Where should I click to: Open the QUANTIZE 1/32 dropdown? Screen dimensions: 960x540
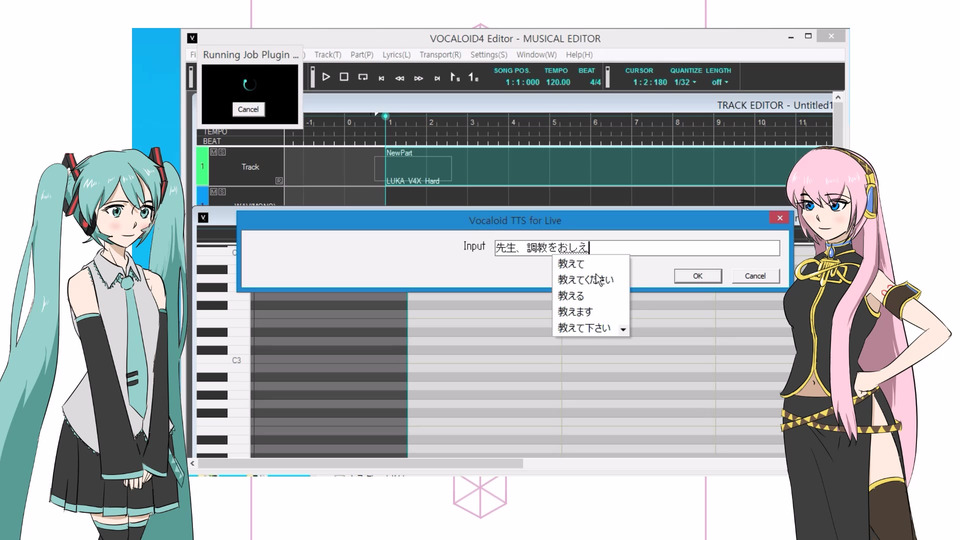(x=685, y=82)
